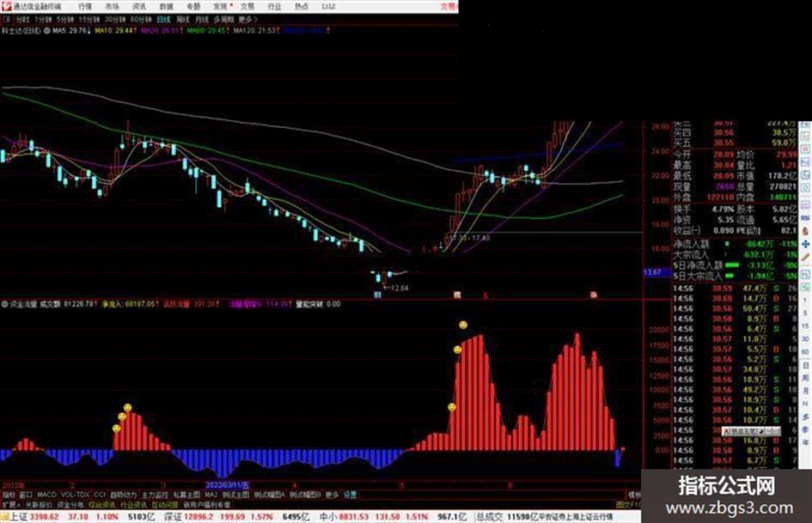The width and height of the screenshot is (812, 523).
Task: Expand the 扩展 section
Action: (x=10, y=504)
